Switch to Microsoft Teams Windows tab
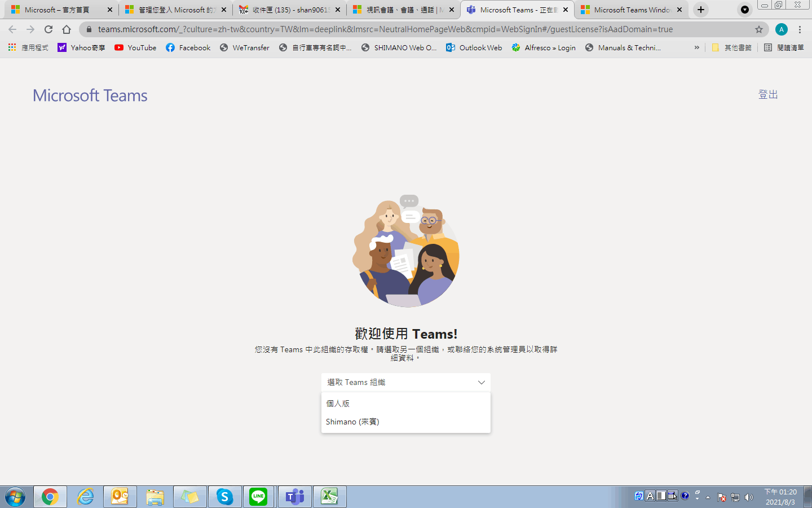This screenshot has height=508, width=812. pos(632,10)
